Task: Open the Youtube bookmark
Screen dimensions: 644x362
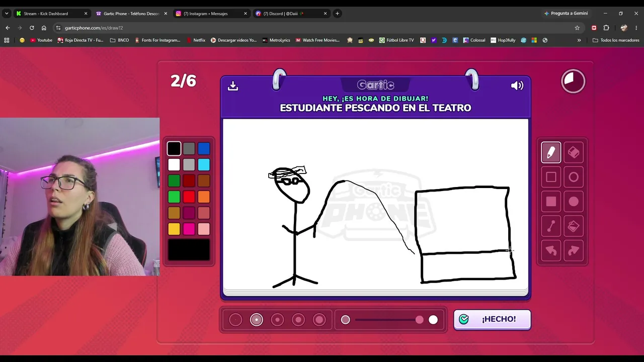Action: point(41,40)
